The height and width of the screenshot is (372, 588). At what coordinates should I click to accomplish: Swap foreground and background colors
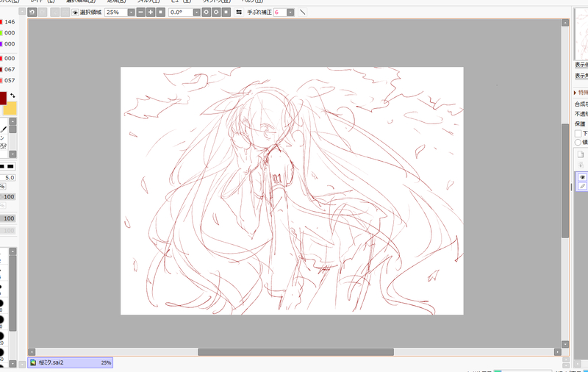click(x=12, y=96)
